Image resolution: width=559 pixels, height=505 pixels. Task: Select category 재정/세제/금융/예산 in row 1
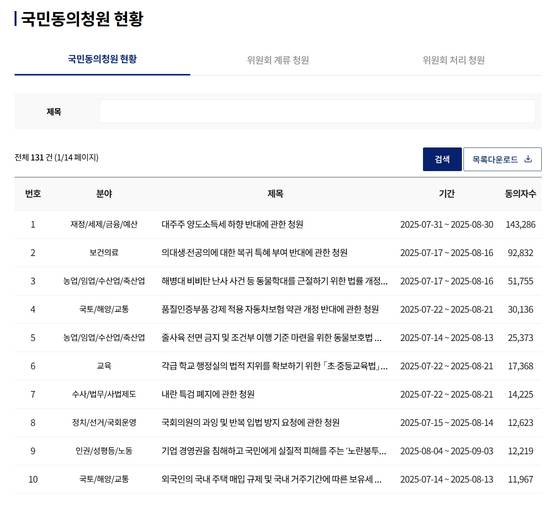(104, 225)
